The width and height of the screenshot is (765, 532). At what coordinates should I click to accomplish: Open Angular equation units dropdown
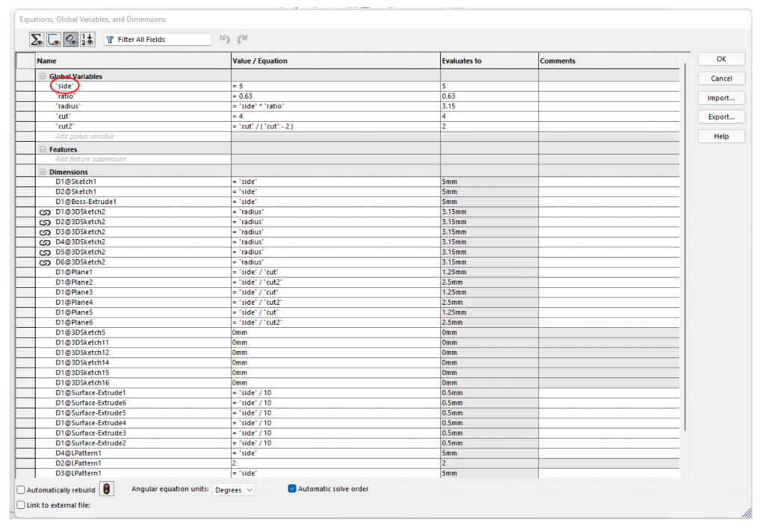(x=234, y=489)
